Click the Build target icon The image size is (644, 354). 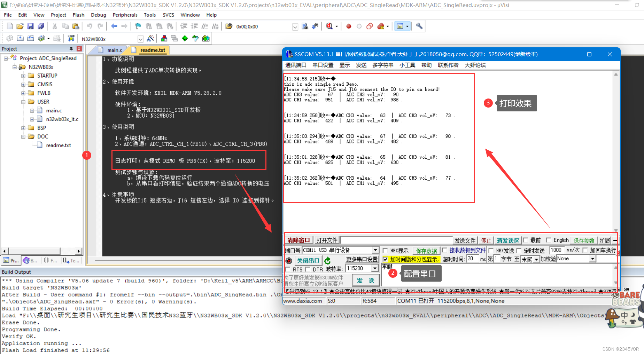click(20, 38)
